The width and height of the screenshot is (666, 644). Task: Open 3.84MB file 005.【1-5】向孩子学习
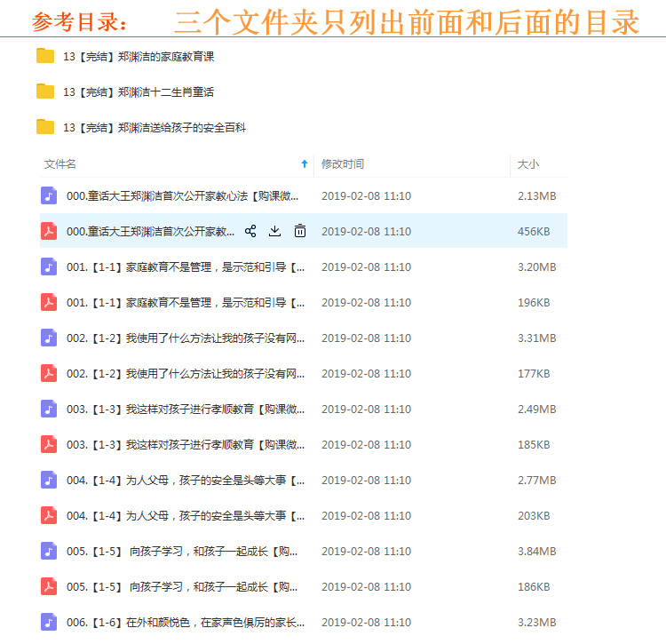coord(182,552)
